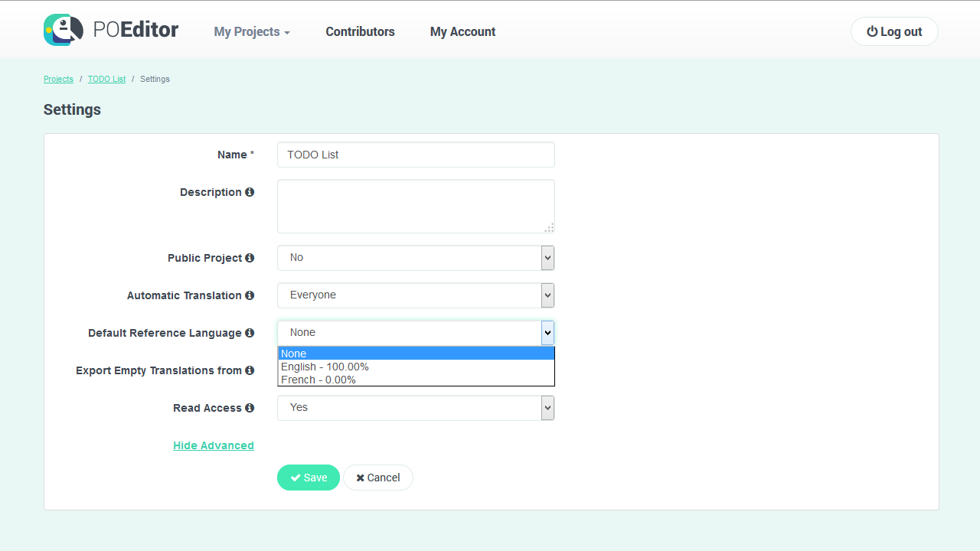Click inside the Name input field
980x551 pixels.
click(x=415, y=155)
